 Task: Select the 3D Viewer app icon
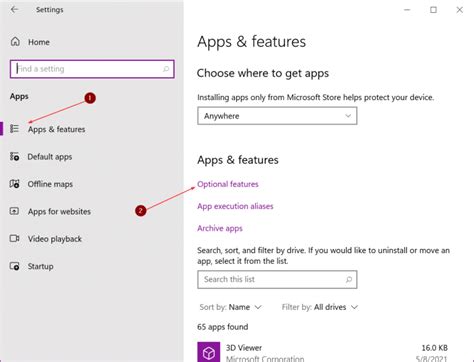(x=209, y=352)
